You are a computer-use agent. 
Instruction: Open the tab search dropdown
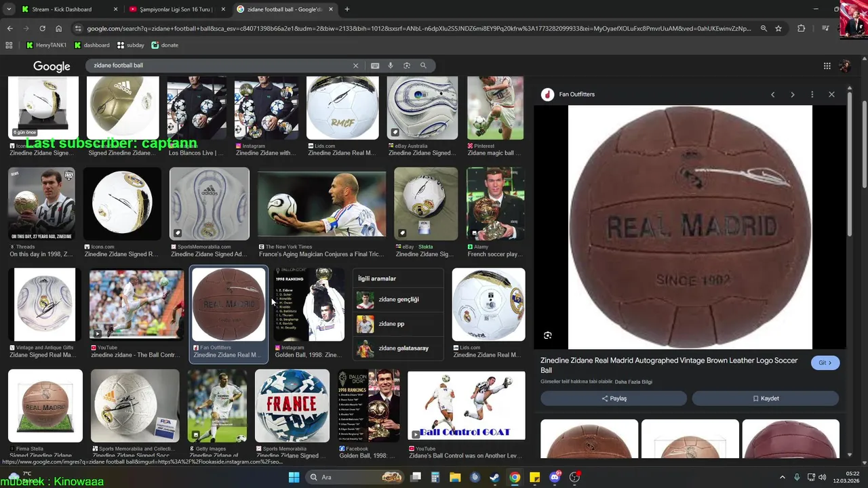point(9,9)
